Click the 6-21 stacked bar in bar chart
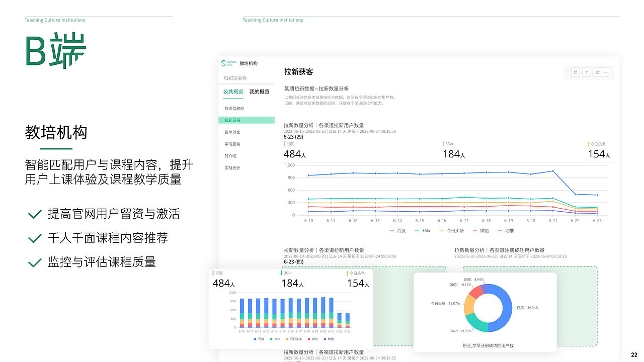Image resolution: width=644 pixels, height=362 pixels. tap(331, 313)
